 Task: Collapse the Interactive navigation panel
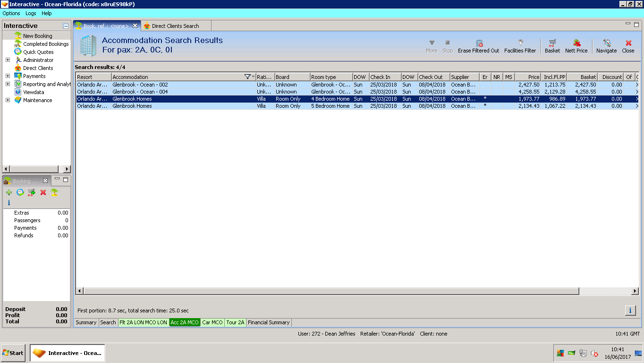point(66,26)
